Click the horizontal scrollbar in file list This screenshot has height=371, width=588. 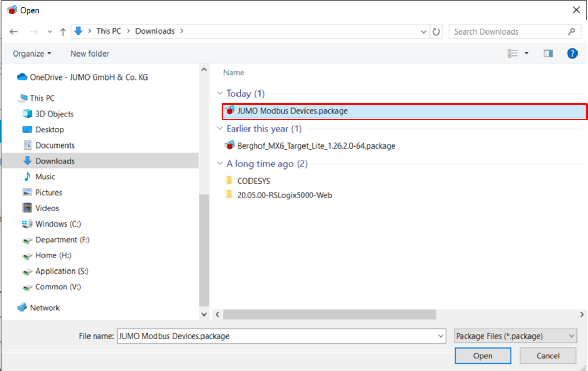[330, 314]
